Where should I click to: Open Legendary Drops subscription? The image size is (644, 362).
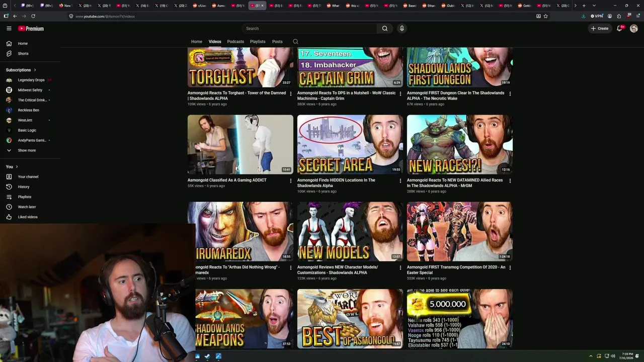tap(30, 80)
